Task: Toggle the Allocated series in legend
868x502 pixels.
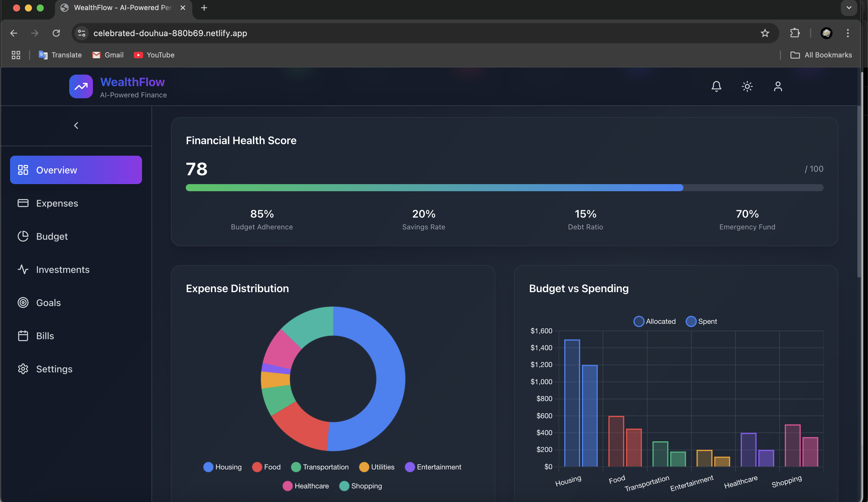Action: 654,321
